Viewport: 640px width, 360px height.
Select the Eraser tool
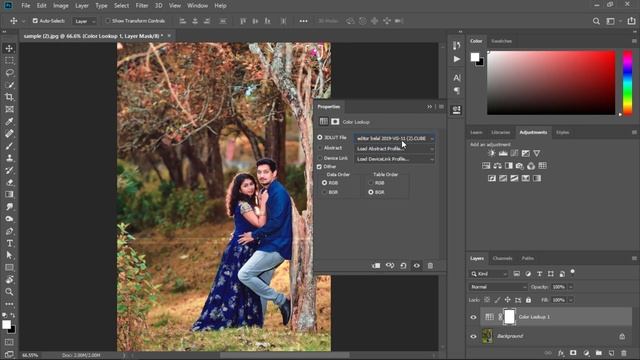click(9, 182)
